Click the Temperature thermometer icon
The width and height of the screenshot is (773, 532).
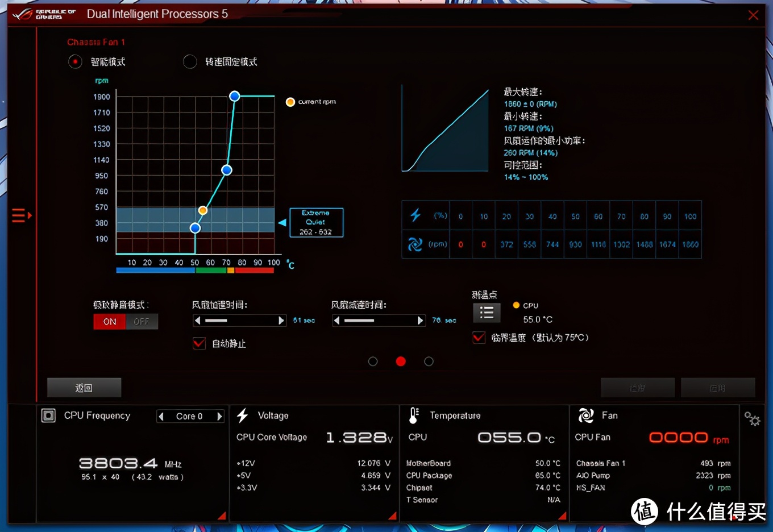[414, 416]
